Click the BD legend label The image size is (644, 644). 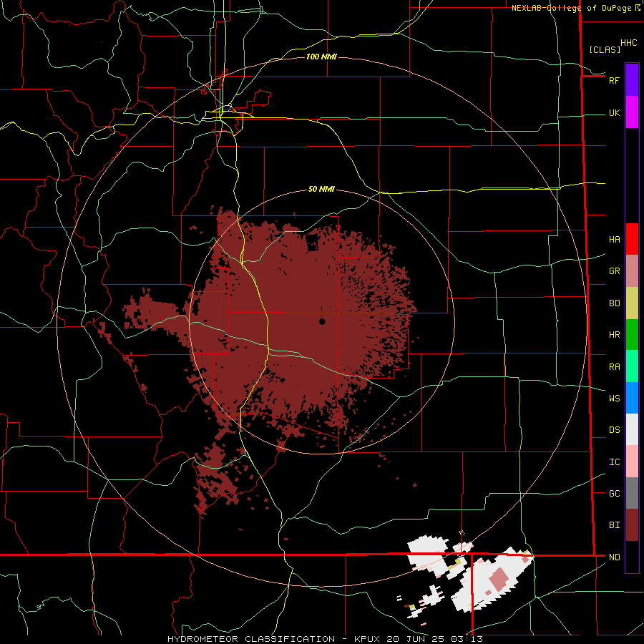tap(615, 303)
